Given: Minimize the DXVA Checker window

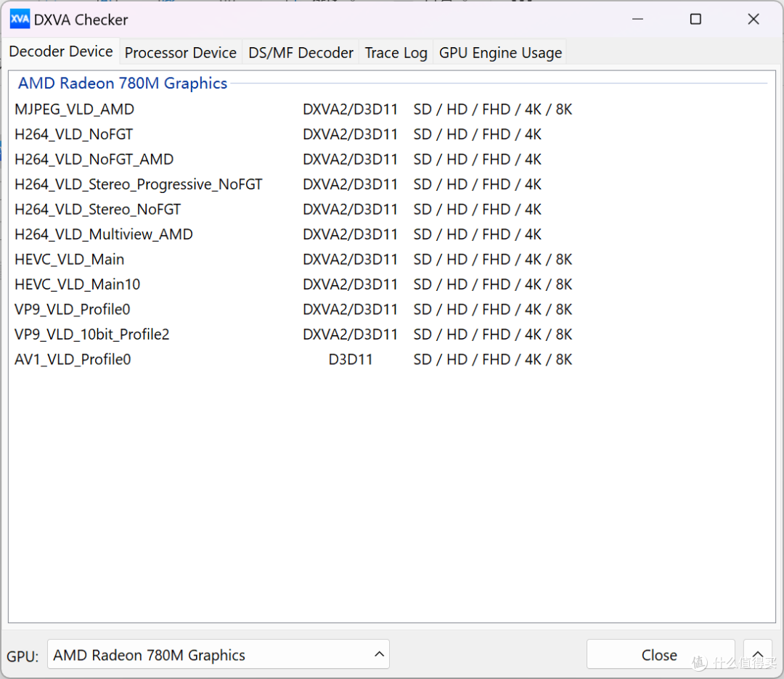Looking at the screenshot, I should click(x=637, y=20).
